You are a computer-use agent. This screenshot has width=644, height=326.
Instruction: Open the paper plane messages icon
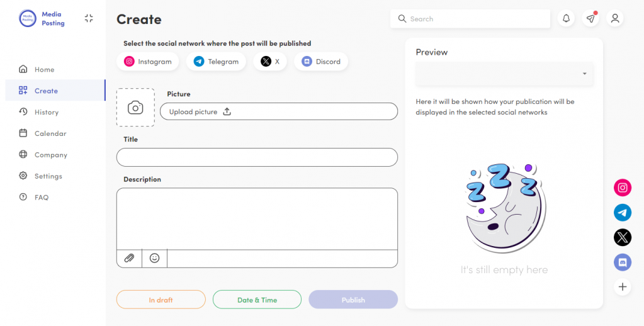[591, 19]
